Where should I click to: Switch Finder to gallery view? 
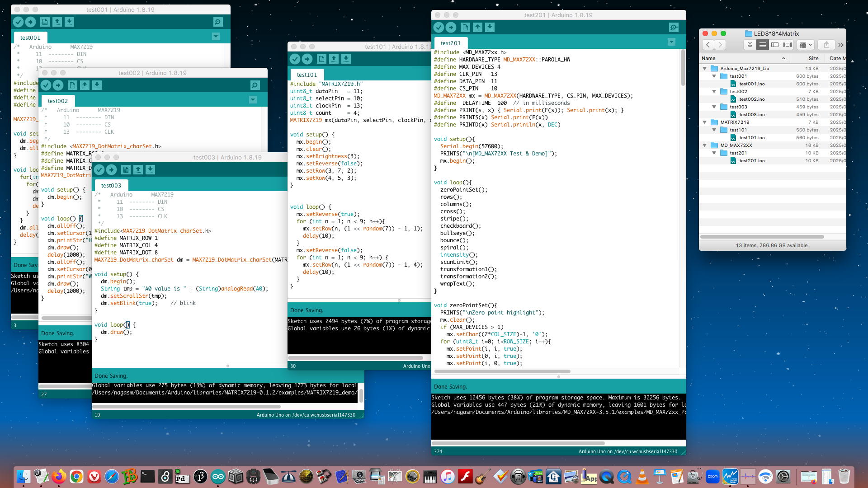[788, 45]
